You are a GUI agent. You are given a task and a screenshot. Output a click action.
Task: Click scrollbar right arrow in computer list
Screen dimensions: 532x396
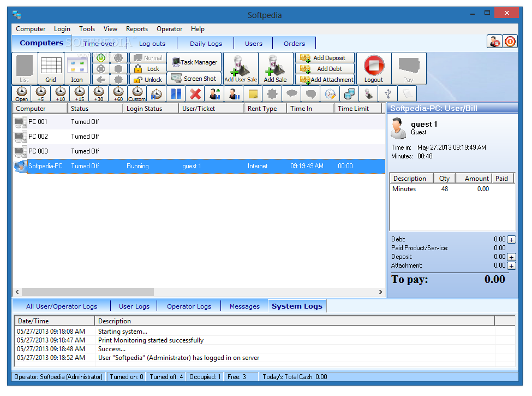click(381, 292)
